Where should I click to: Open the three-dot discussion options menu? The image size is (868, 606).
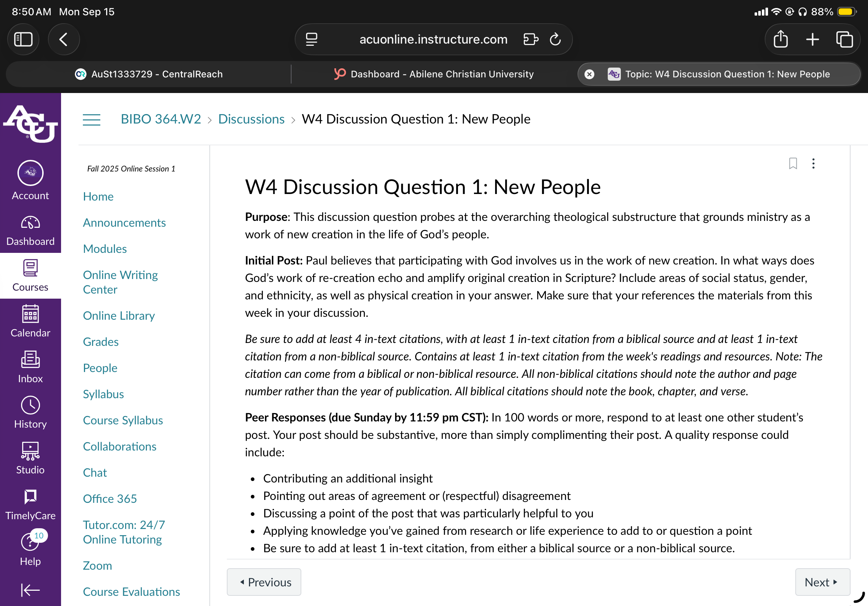[813, 163]
